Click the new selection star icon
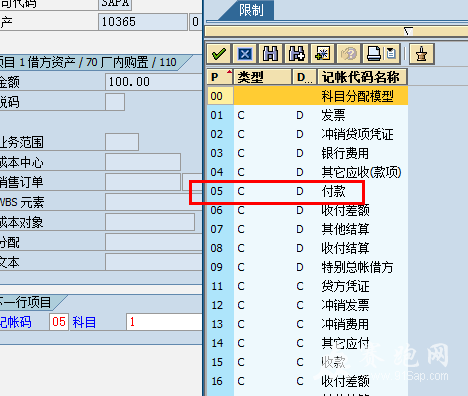The height and width of the screenshot is (396, 468). tap(322, 54)
